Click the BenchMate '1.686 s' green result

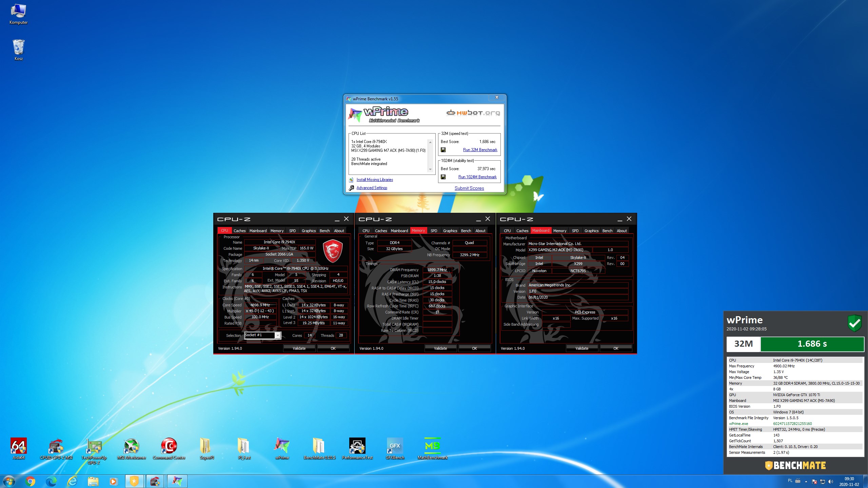tap(812, 344)
